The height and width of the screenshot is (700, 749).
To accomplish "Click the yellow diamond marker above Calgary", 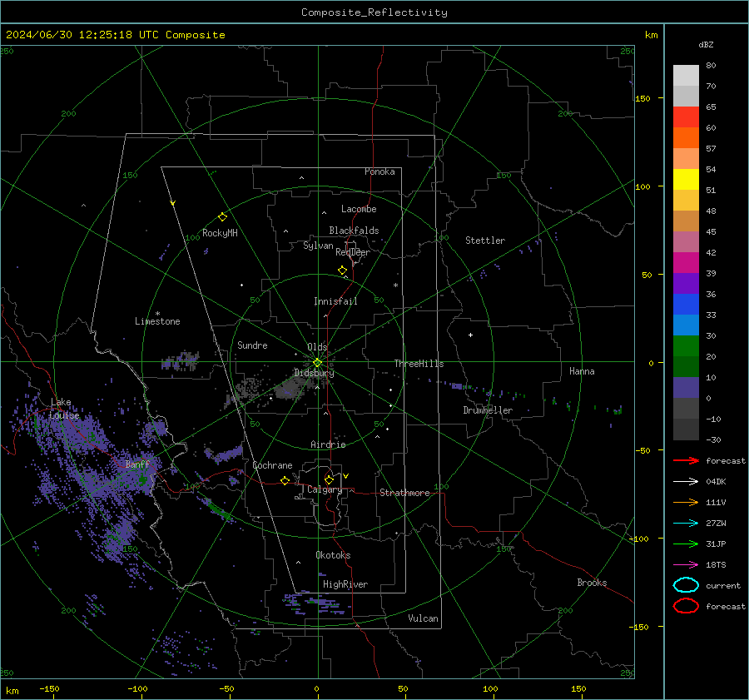I will pyautogui.click(x=329, y=479).
